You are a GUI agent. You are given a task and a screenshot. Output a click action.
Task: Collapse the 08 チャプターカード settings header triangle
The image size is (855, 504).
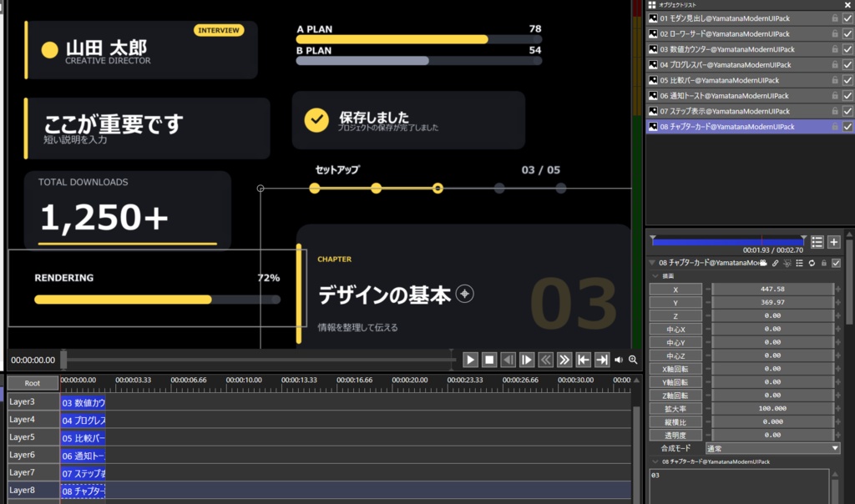pos(652,263)
